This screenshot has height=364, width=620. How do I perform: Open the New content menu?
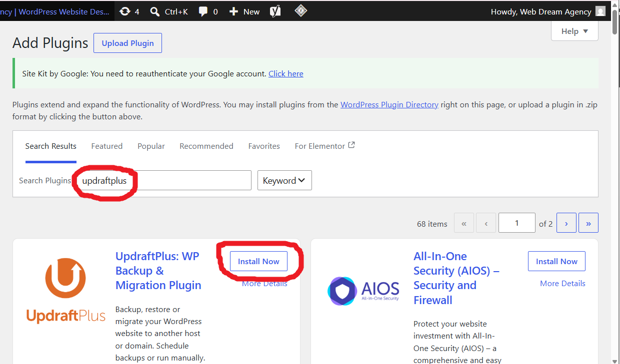[x=244, y=11]
